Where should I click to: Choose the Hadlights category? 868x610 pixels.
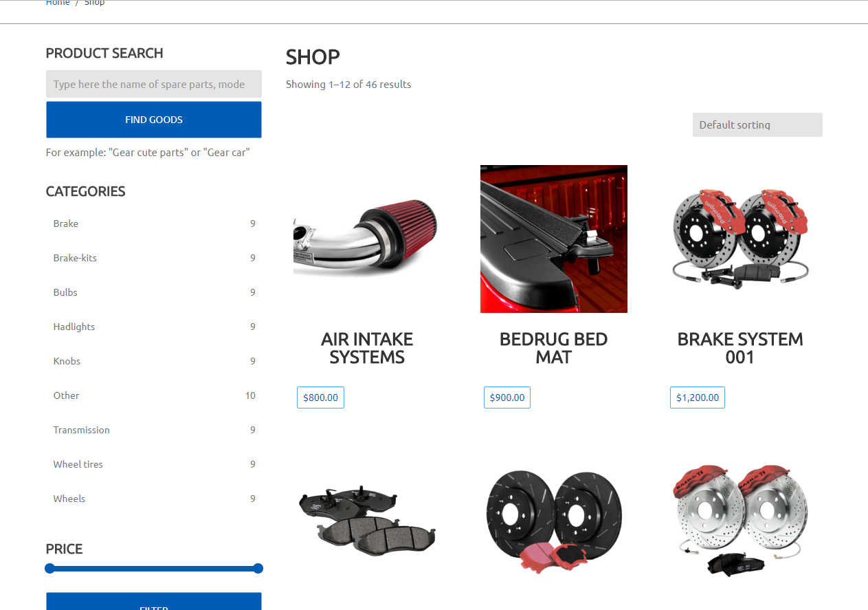coord(74,327)
